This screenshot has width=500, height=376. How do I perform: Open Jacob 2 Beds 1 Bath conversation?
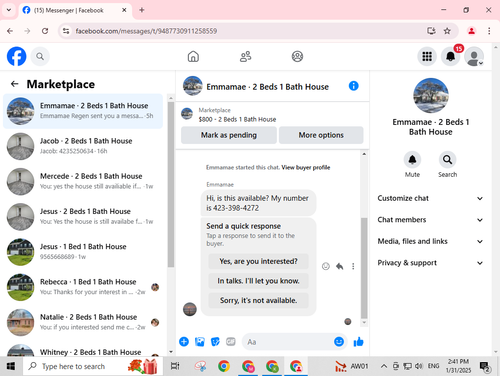[x=83, y=146]
